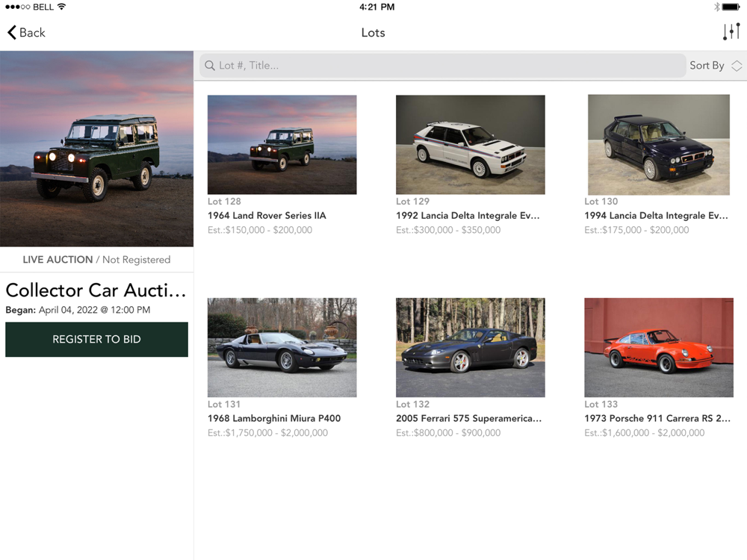The image size is (747, 560).
Task: Tap estimate $300,000 - $350,000
Action: pos(448,230)
